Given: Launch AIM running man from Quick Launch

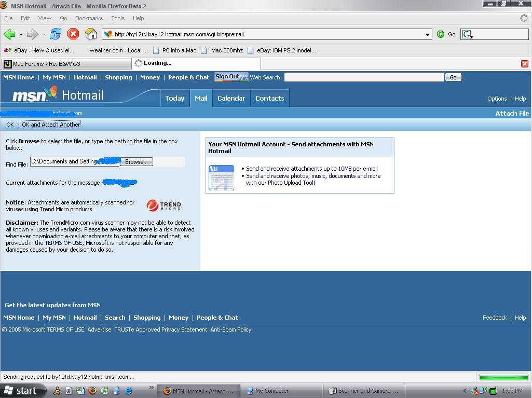Looking at the screenshot, I should (57, 391).
